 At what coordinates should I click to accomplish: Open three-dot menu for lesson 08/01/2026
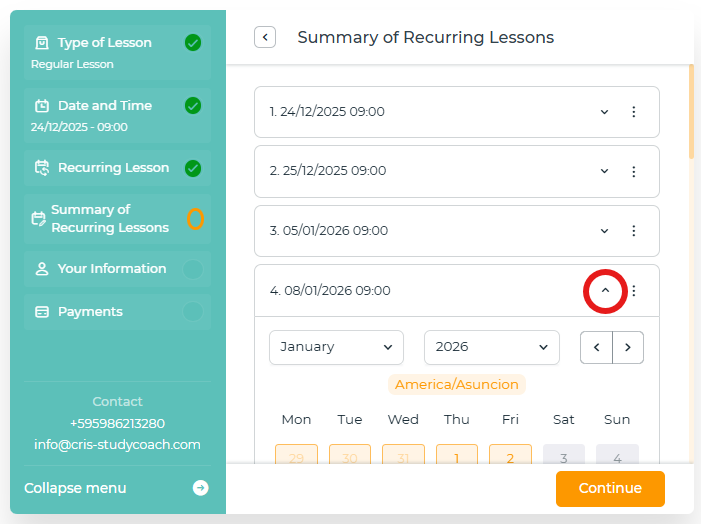[x=633, y=291]
